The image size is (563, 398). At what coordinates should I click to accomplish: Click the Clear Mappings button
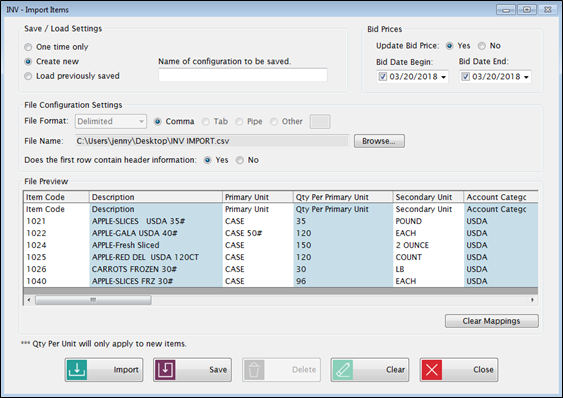click(x=492, y=321)
